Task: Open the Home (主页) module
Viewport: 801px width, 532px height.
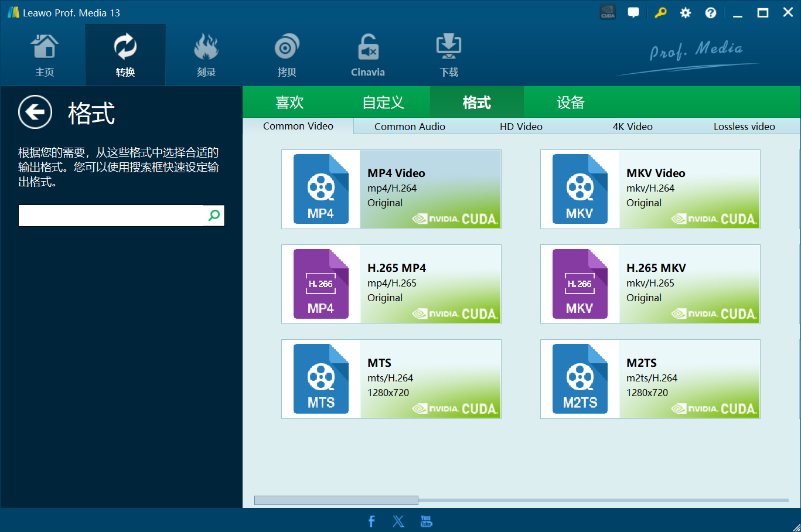Action: tap(45, 56)
